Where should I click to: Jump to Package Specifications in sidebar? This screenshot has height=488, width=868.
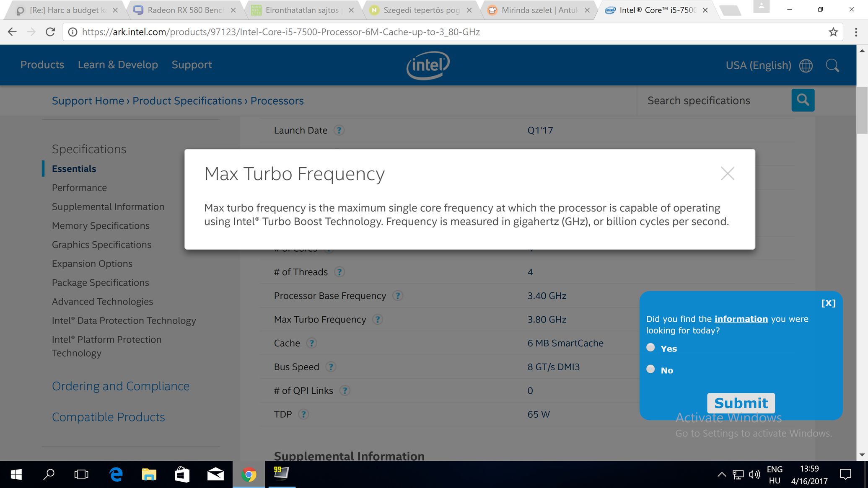[x=101, y=283]
